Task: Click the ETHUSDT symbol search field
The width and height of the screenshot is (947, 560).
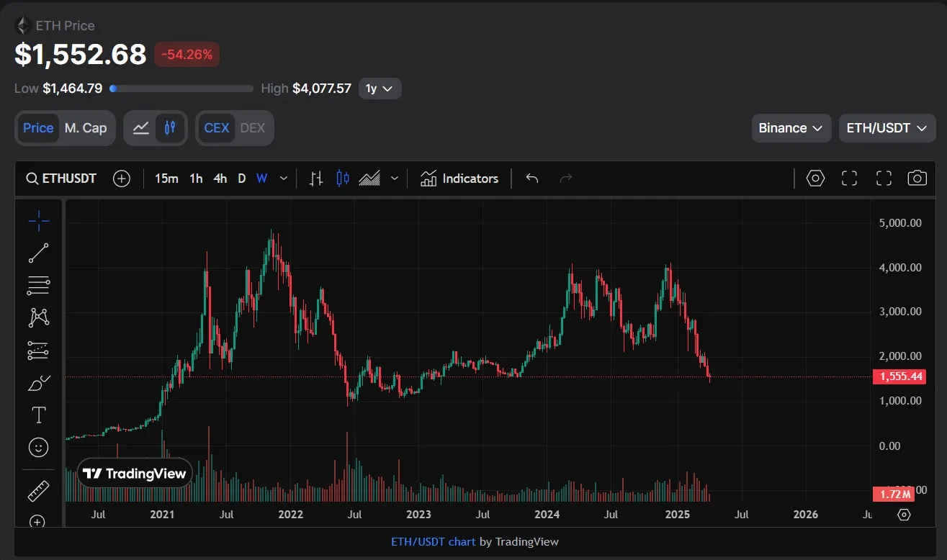Action: coord(61,179)
